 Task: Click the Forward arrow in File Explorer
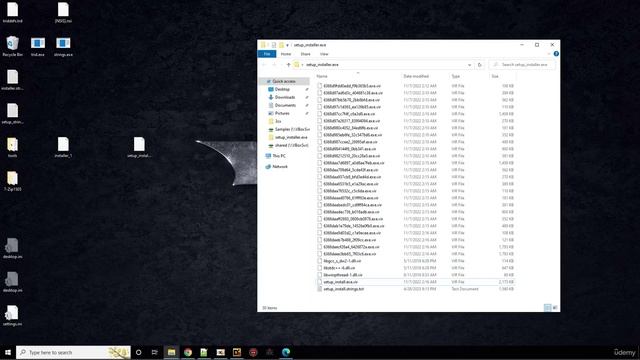coord(274,64)
